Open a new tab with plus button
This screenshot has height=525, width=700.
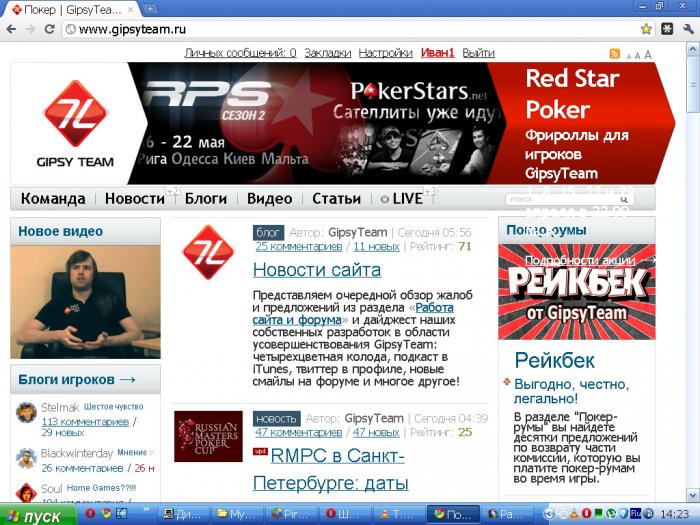(x=150, y=8)
